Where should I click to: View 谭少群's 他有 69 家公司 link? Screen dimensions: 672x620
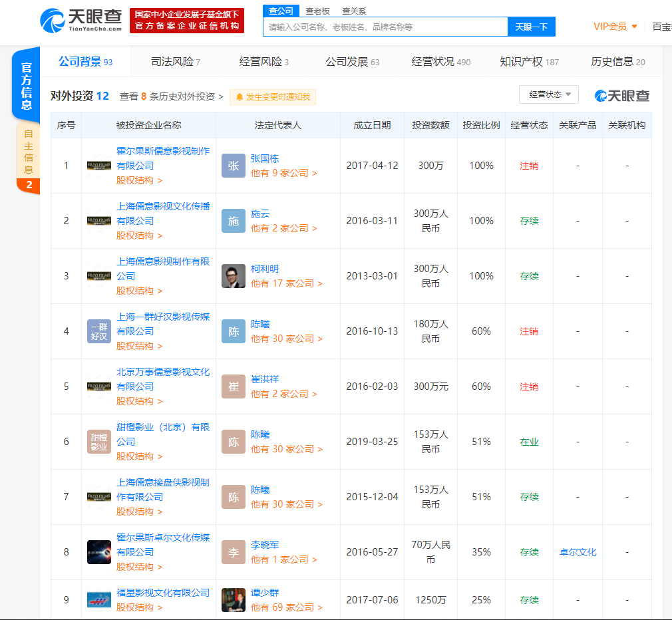(286, 607)
